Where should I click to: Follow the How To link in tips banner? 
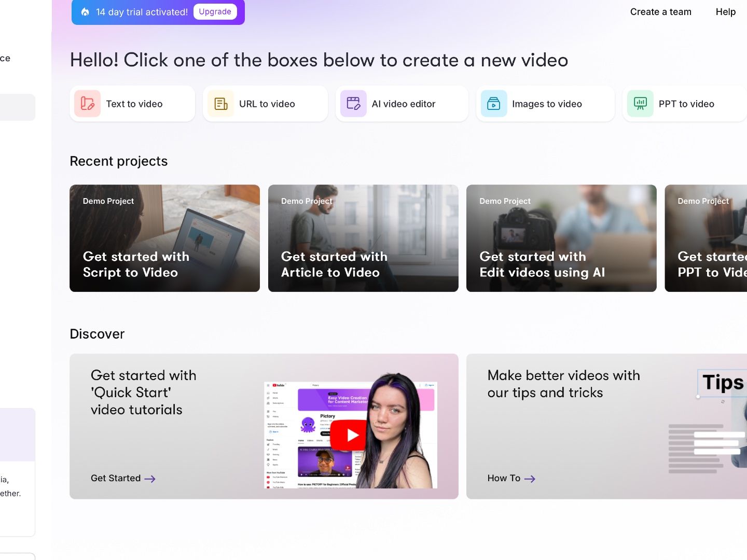pos(503,478)
